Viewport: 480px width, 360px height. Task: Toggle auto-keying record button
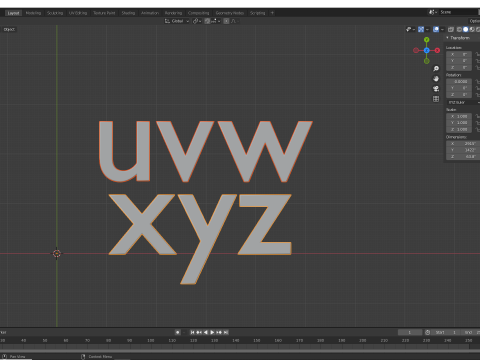[178, 332]
